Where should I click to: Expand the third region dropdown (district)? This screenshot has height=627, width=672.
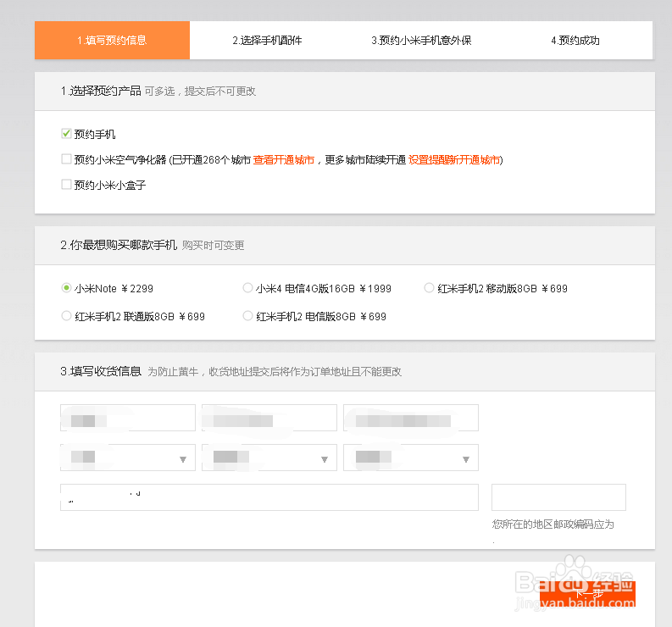(x=410, y=458)
